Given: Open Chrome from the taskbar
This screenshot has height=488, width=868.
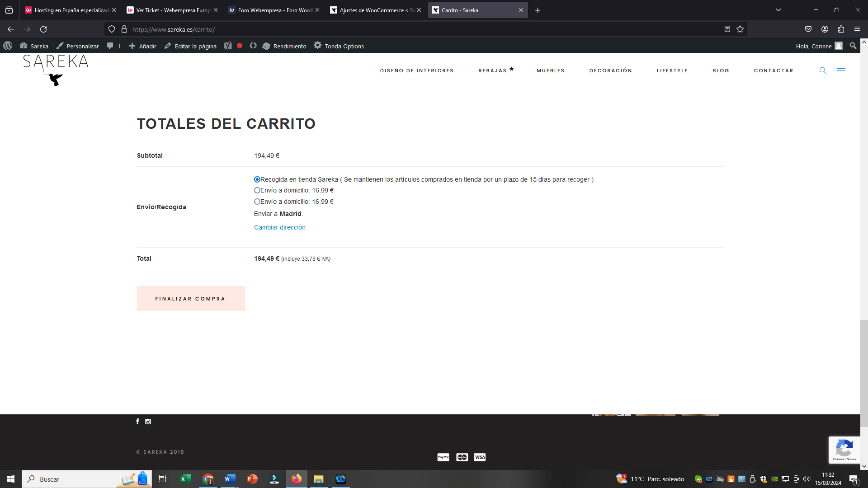Looking at the screenshot, I should pyautogui.click(x=208, y=479).
